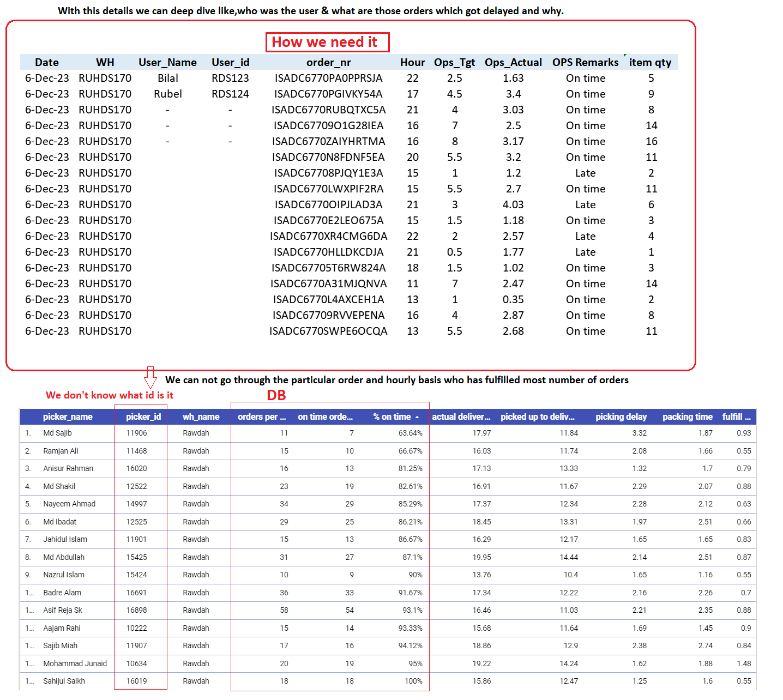This screenshot has height=700, width=783.
Task: Select the User_id header cell
Action: pos(230,62)
